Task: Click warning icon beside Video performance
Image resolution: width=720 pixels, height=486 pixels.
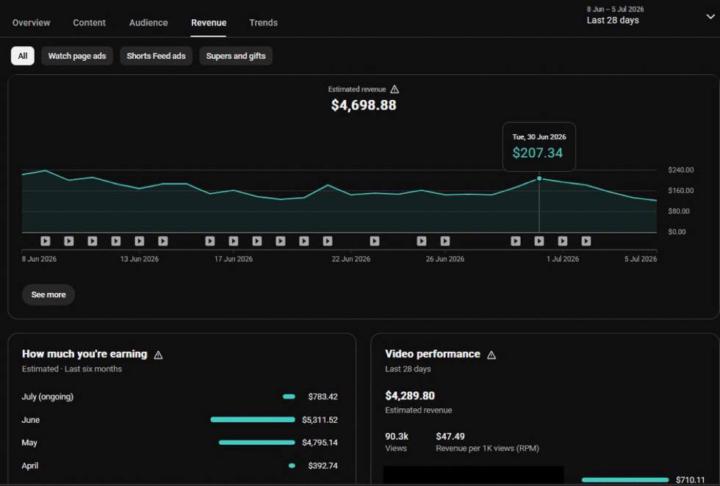Action: [x=491, y=355]
